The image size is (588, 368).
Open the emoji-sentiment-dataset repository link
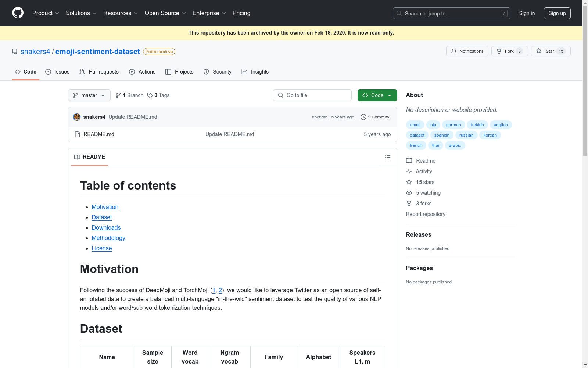pyautogui.click(x=98, y=52)
